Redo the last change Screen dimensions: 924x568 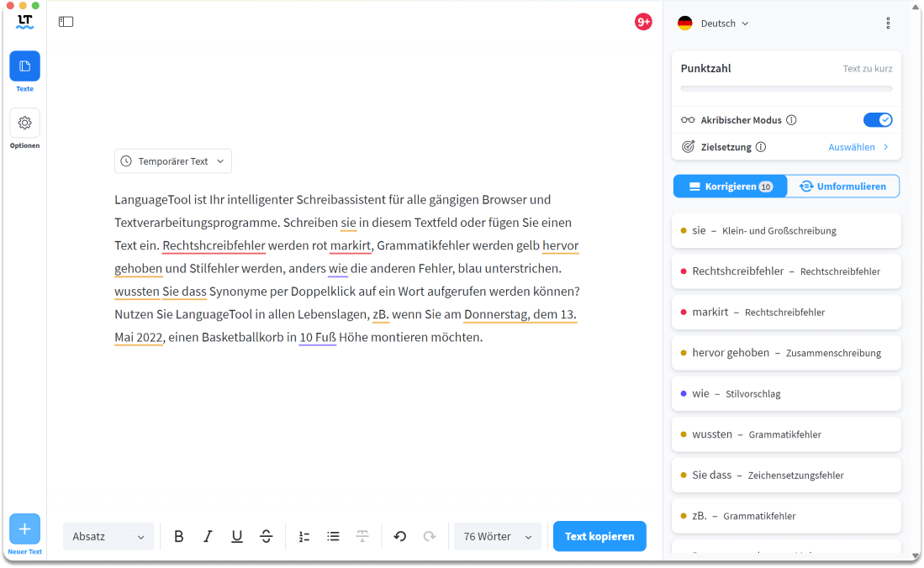tap(430, 536)
